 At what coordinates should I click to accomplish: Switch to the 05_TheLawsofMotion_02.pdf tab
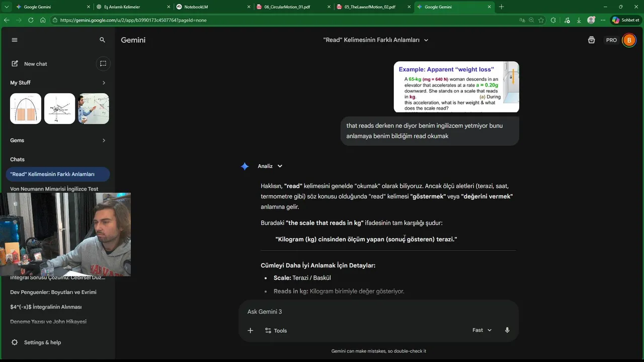point(374,7)
